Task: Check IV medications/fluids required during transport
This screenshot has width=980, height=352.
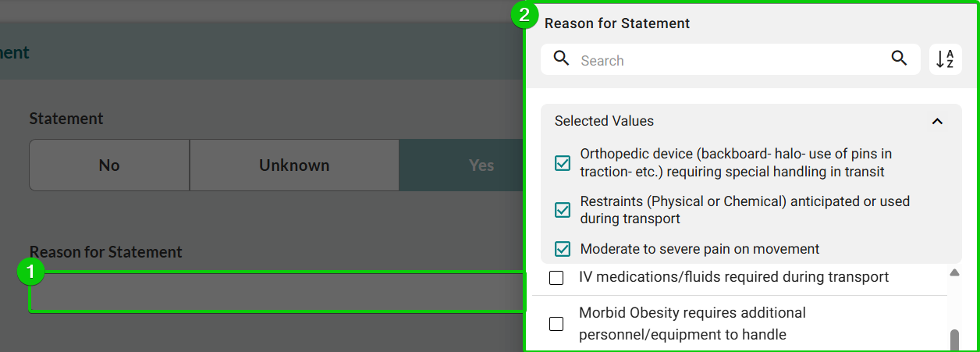Action: tap(556, 278)
